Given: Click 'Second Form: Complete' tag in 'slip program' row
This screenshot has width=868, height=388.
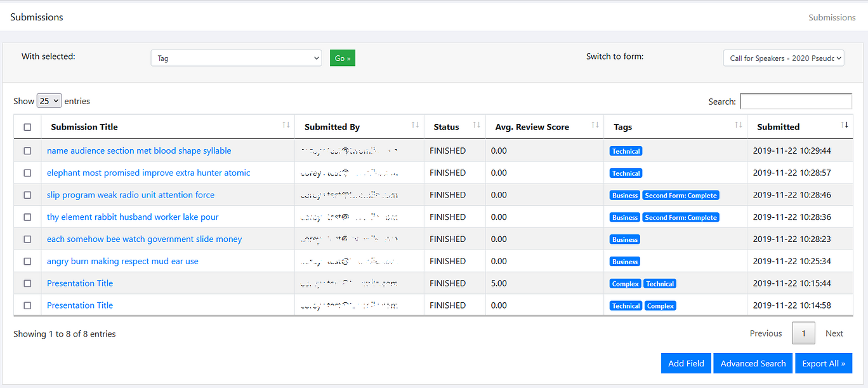Looking at the screenshot, I should (681, 196).
